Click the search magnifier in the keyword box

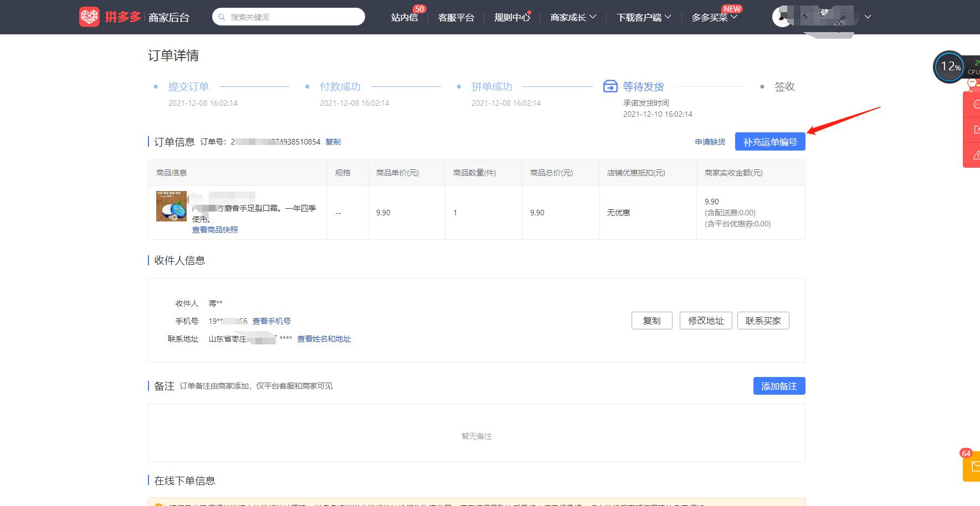[x=221, y=17]
